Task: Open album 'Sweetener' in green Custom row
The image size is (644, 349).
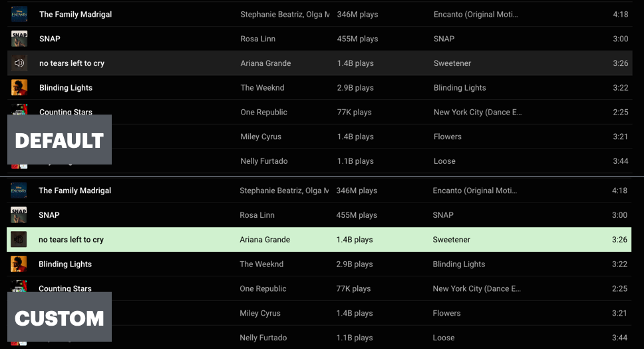Action: (451, 240)
